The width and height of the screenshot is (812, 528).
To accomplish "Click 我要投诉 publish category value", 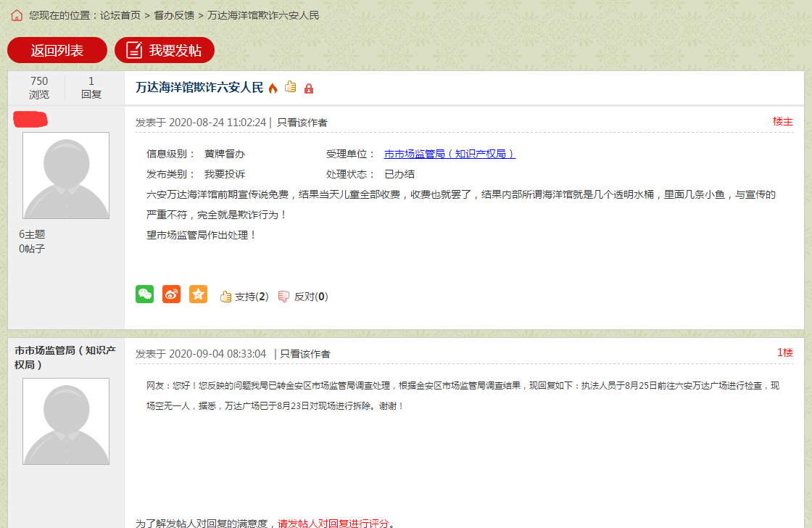I will coord(224,174).
